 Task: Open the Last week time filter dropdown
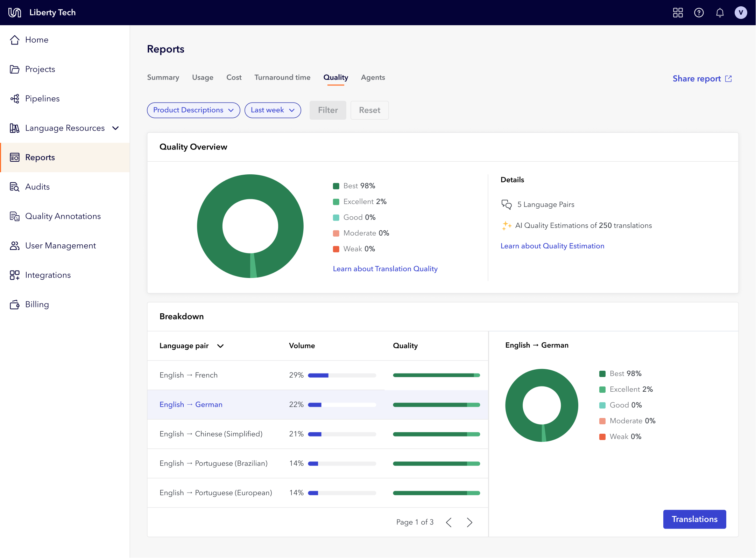tap(273, 110)
